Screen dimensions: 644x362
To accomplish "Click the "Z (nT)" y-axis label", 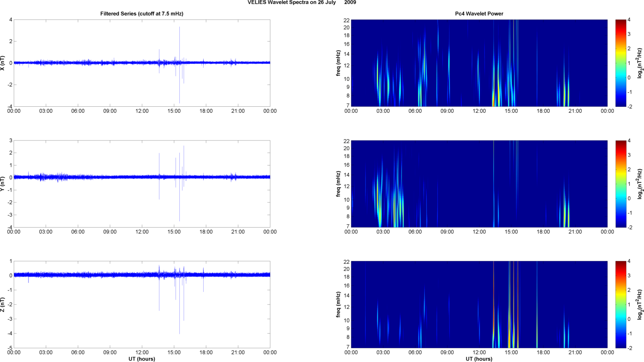I will pyautogui.click(x=3, y=305).
